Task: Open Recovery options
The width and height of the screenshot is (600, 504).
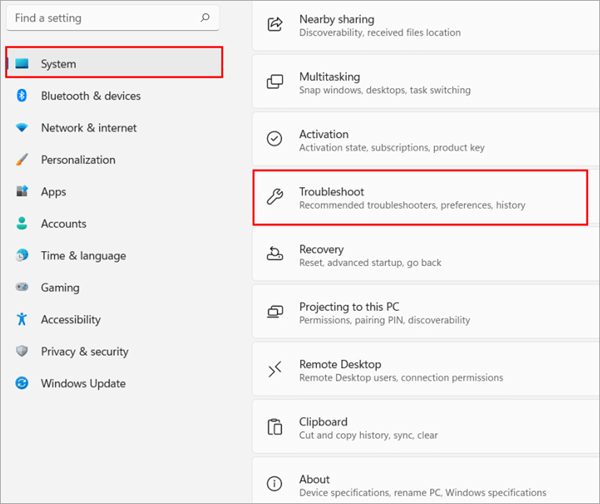Action: pos(420,255)
